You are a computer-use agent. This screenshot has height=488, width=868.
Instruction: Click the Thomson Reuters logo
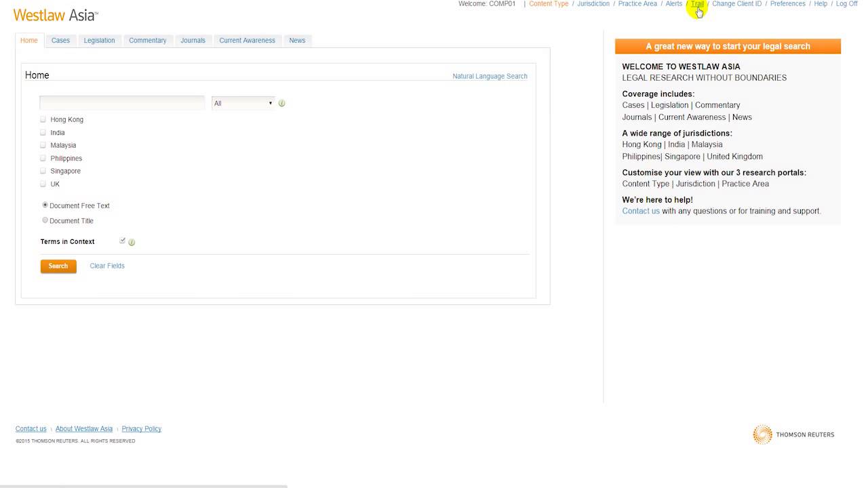point(793,434)
